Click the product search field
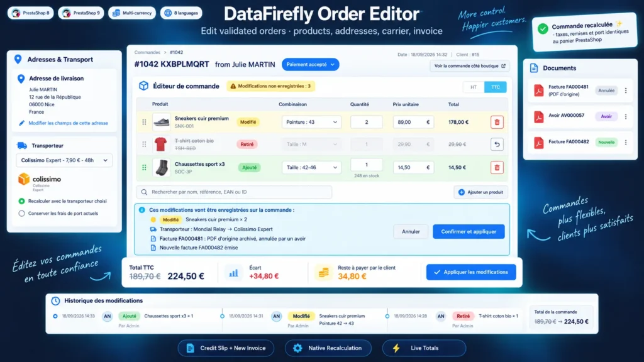Image resolution: width=644 pixels, height=362 pixels. (x=234, y=192)
